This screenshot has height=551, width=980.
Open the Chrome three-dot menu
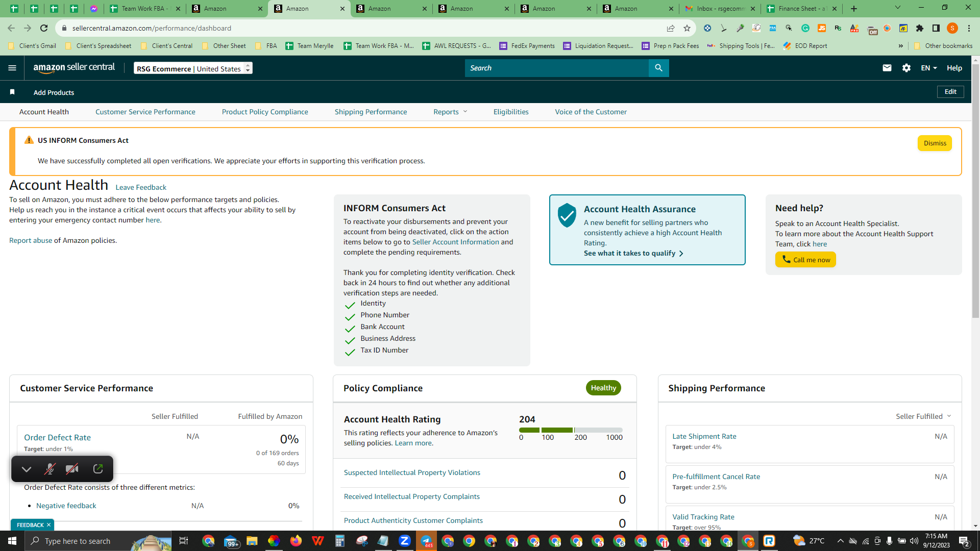[969, 28]
